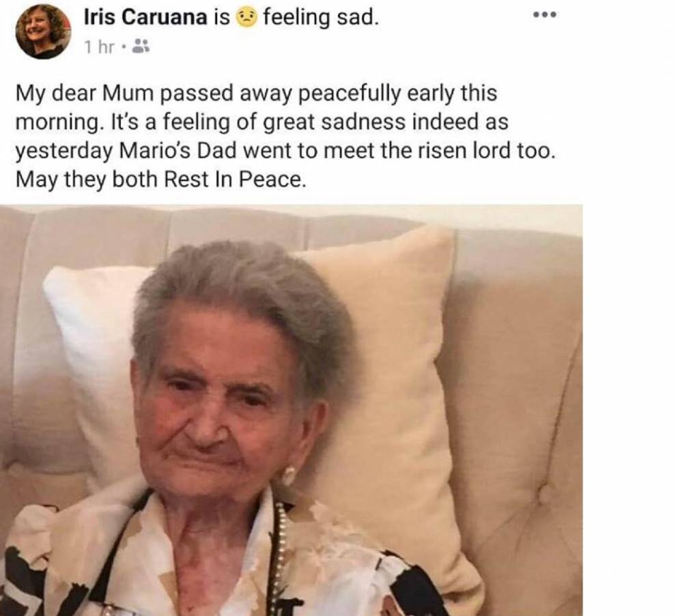Open the three-dot post options menu
The width and height of the screenshot is (676, 616).
[x=544, y=15]
